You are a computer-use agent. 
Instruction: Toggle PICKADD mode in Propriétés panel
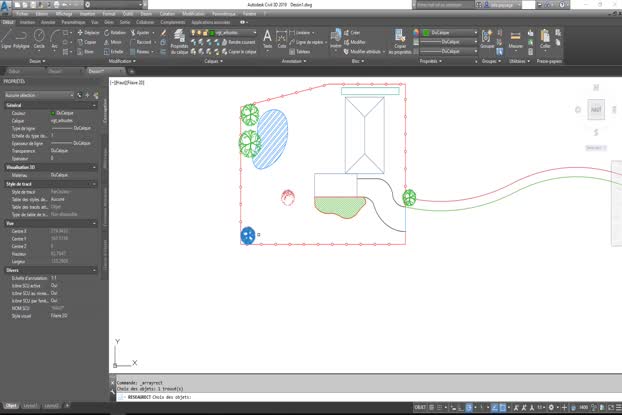79,95
